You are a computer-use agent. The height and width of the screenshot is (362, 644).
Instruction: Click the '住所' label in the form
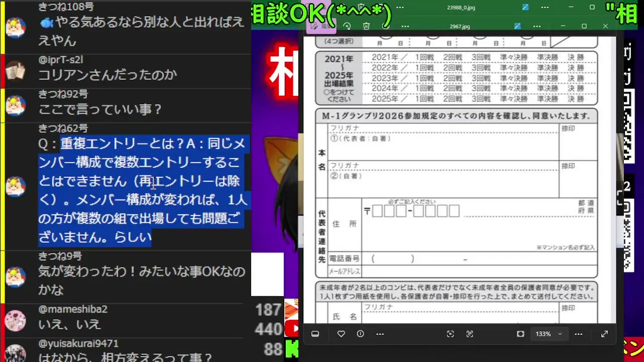click(x=345, y=224)
